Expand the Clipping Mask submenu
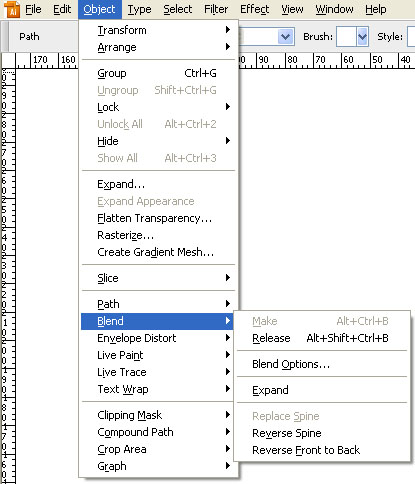Screen dimensions: 415x484 pos(158,415)
